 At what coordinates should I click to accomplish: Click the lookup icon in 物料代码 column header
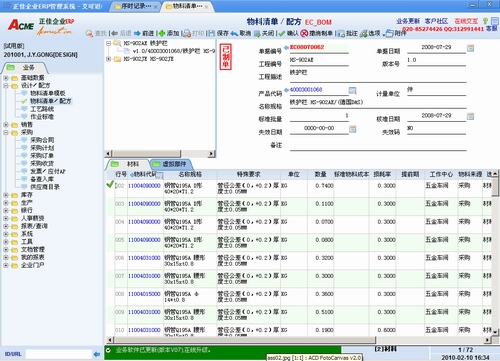160,175
